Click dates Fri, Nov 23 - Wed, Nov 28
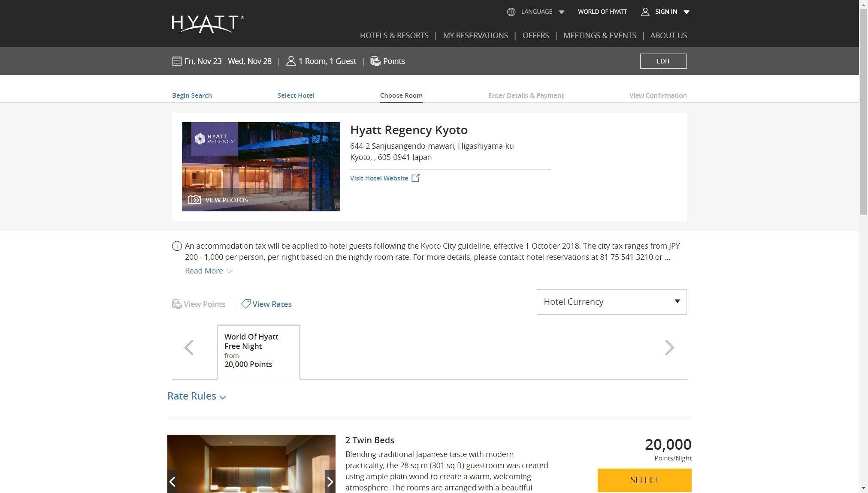This screenshot has height=493, width=868. [228, 61]
